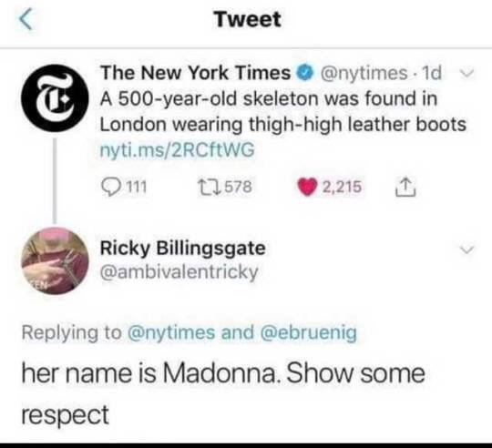
Task: Select the reply text about Madonna
Action: [x=223, y=393]
